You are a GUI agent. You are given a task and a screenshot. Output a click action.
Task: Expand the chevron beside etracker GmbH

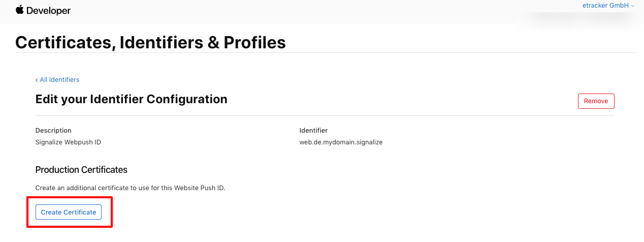(x=633, y=6)
